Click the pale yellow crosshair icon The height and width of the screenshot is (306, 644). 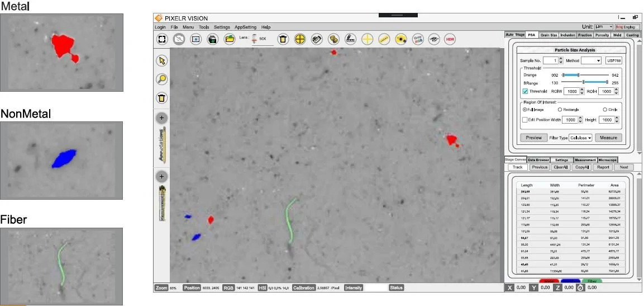(x=367, y=40)
